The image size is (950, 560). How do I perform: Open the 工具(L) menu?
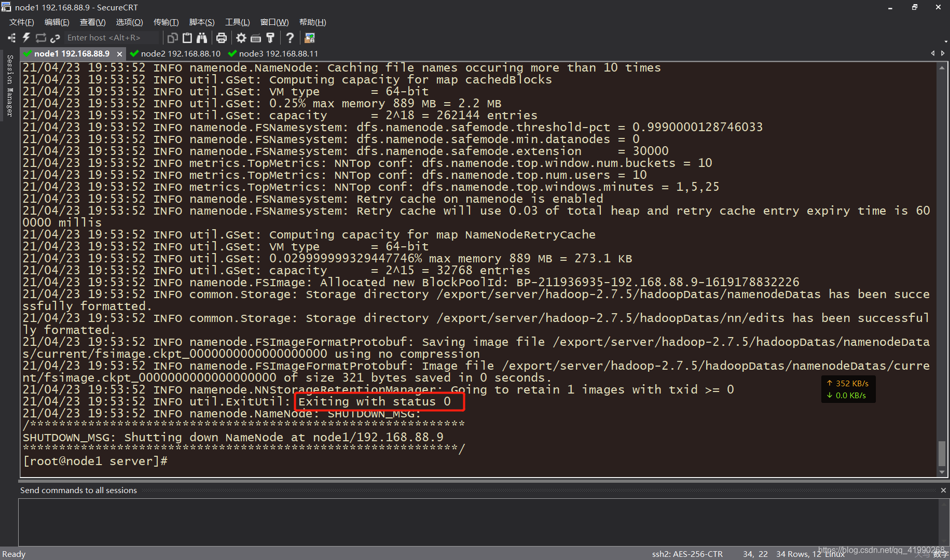point(238,22)
